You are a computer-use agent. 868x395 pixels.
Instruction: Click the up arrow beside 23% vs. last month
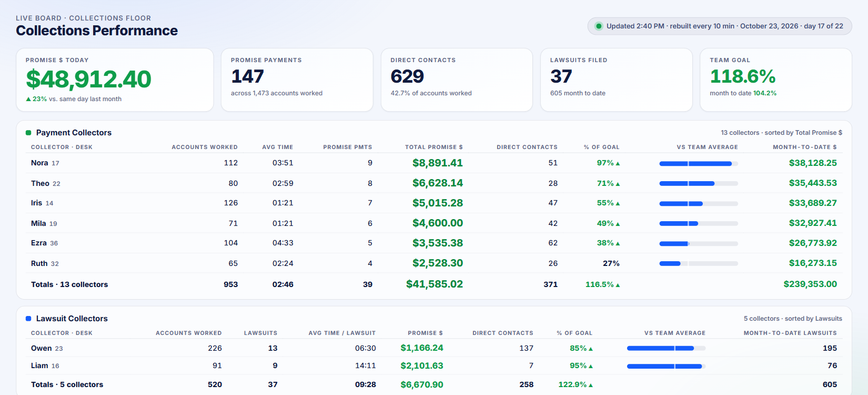[x=28, y=99]
